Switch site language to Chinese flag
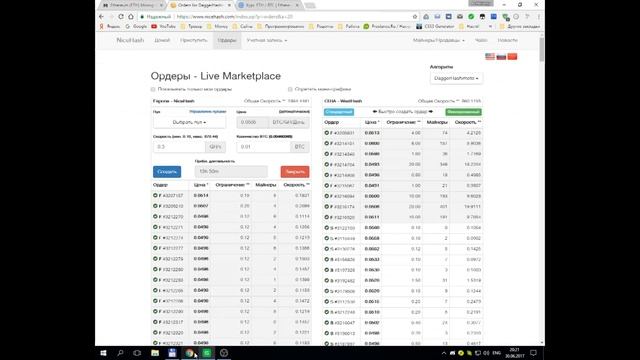The height and width of the screenshot is (360, 640). [x=512, y=56]
